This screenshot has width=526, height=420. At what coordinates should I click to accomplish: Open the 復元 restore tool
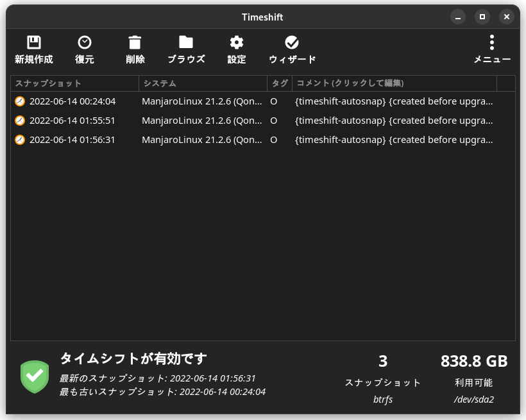pos(85,49)
